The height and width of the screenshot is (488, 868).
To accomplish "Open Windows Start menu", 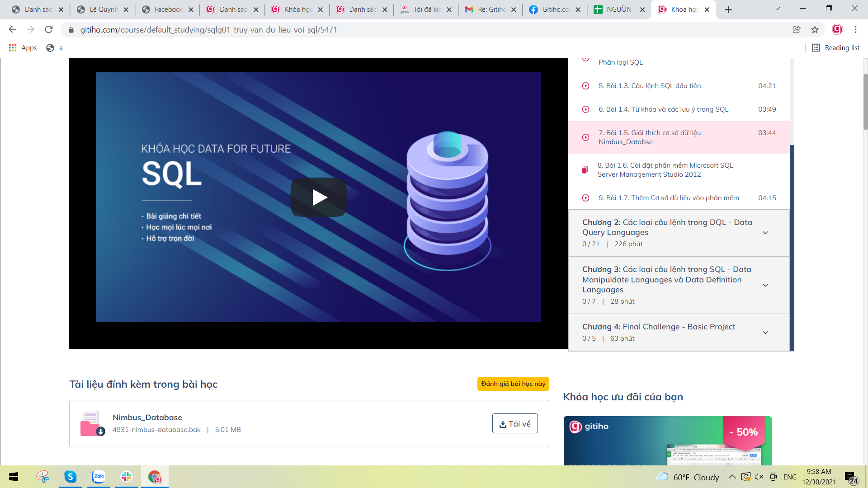I will pyautogui.click(x=14, y=477).
